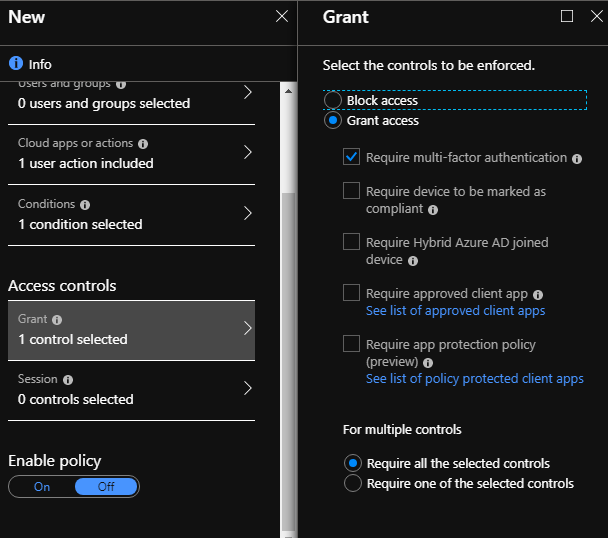This screenshot has height=538, width=608.
Task: Maximize the Grant panel
Action: (567, 16)
